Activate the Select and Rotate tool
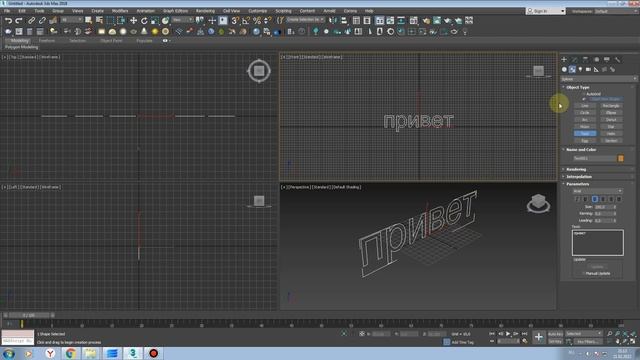Viewport: 640px width, 360px height. [x=144, y=20]
